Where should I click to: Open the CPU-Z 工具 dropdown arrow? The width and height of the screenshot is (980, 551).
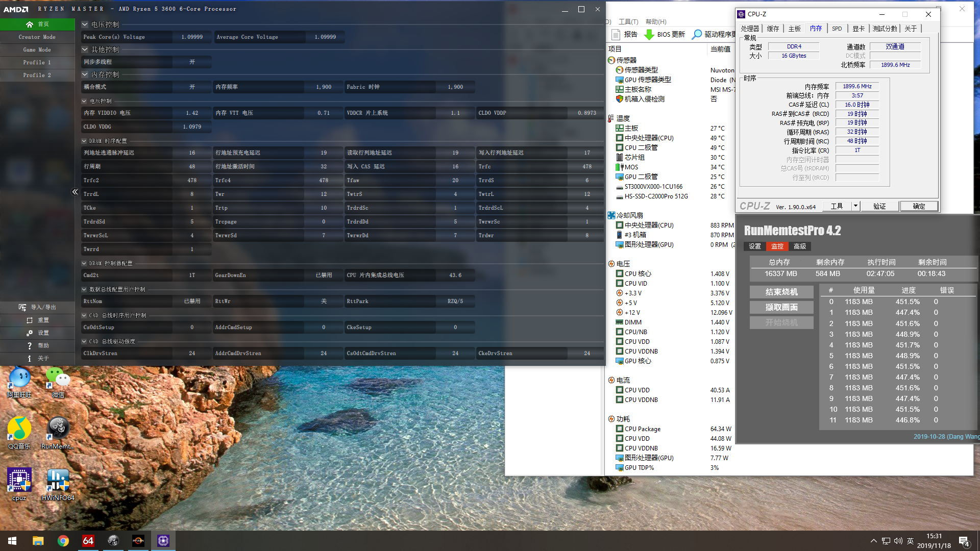[x=855, y=206]
